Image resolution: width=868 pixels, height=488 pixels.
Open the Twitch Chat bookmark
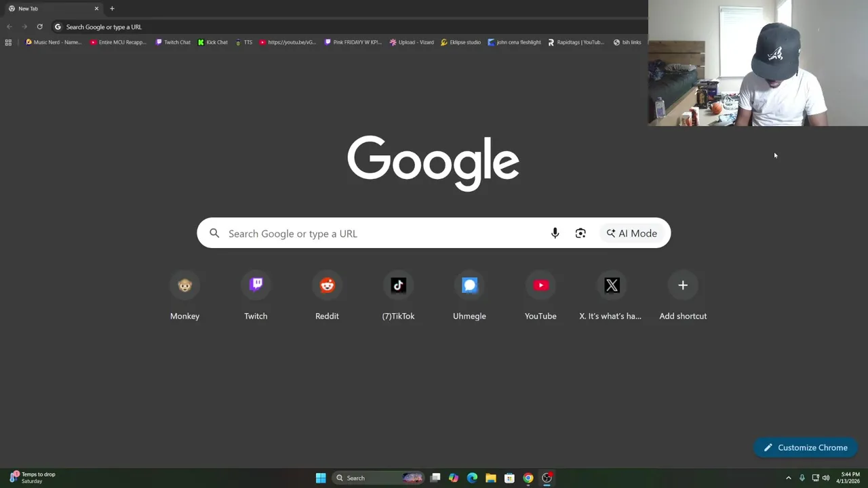173,42
